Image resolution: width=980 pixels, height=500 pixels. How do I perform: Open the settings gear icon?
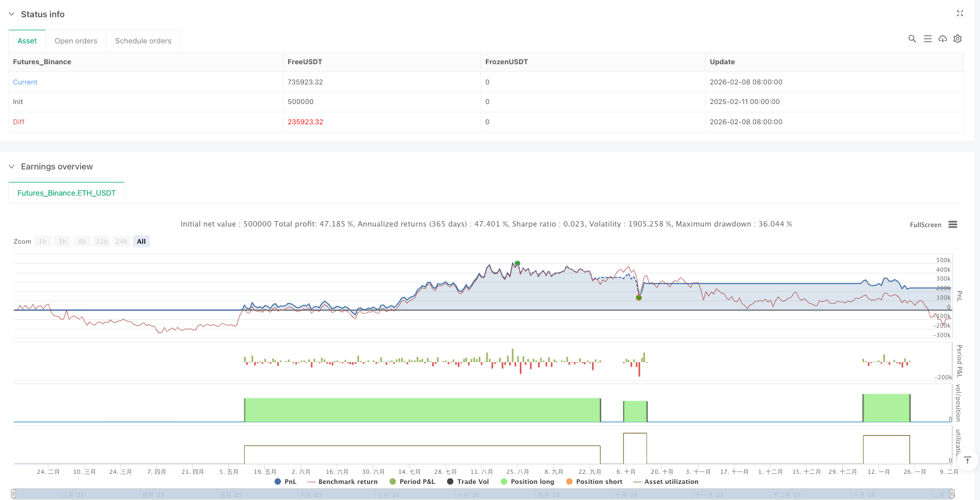tap(957, 39)
